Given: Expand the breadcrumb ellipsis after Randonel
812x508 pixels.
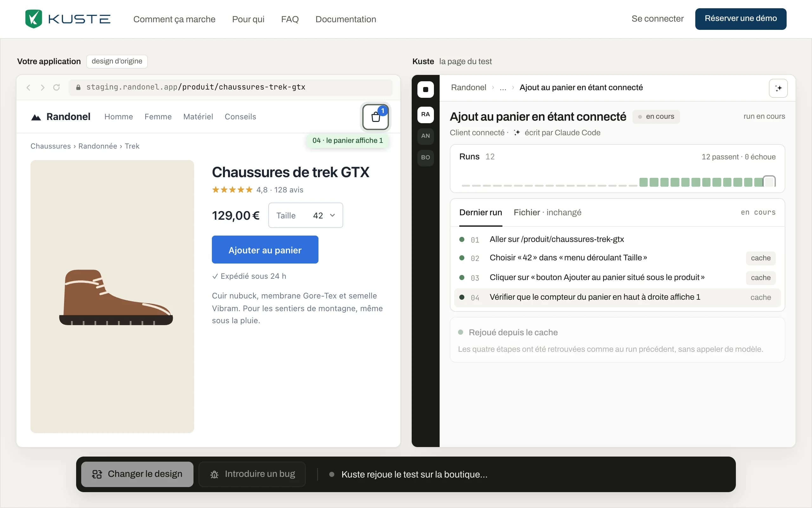Looking at the screenshot, I should (503, 88).
